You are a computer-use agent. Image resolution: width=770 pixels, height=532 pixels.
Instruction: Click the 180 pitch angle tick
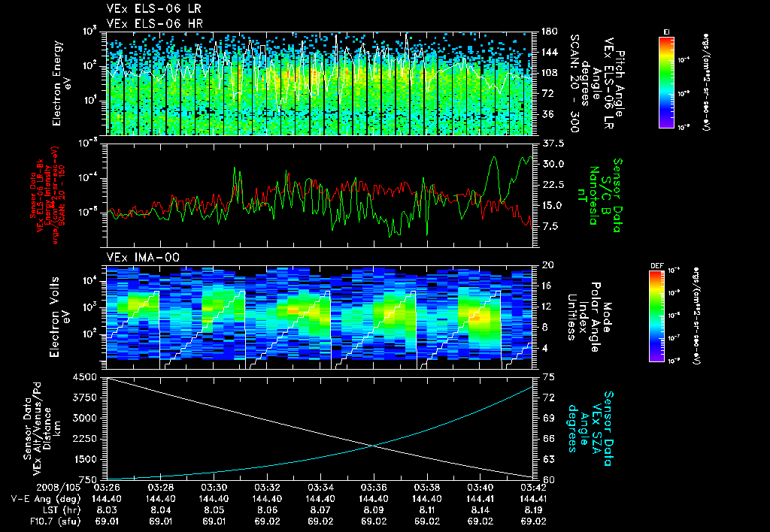coord(550,32)
